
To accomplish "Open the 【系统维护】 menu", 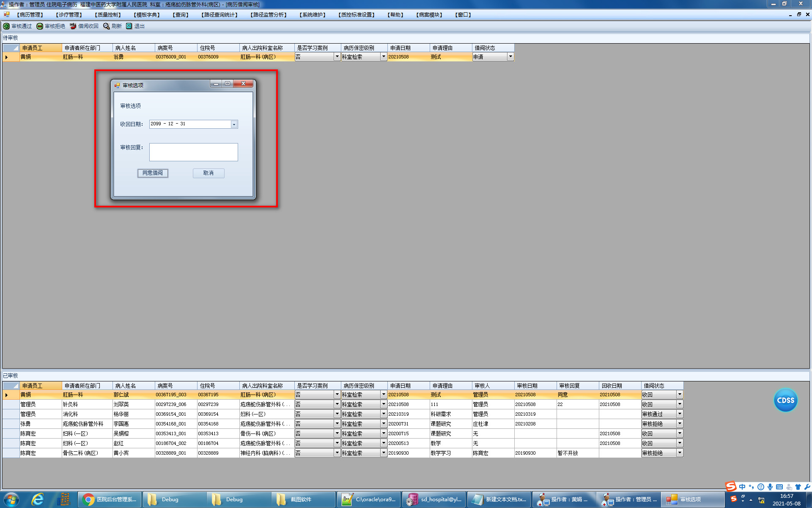I will pyautogui.click(x=313, y=15).
